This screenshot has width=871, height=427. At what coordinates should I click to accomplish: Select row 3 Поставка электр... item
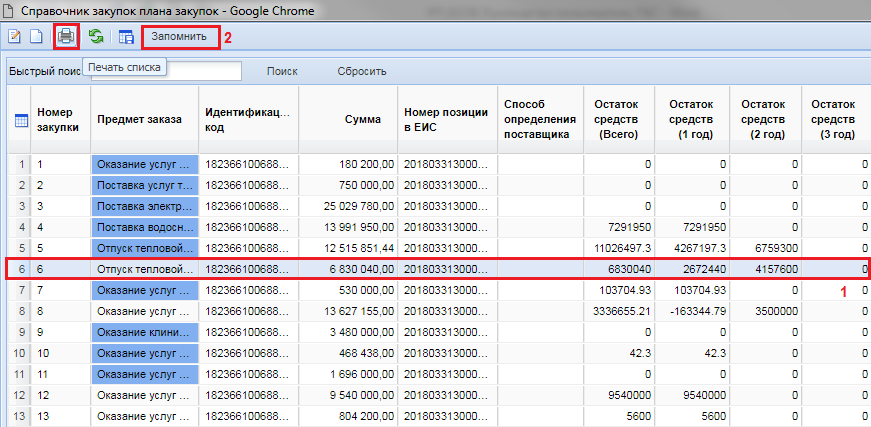click(x=143, y=205)
